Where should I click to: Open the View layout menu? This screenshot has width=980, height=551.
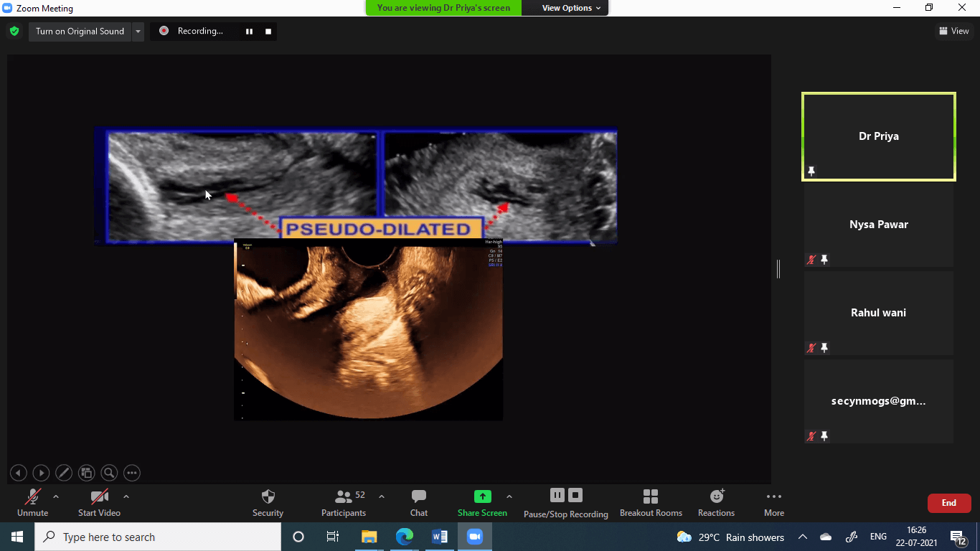[953, 31]
